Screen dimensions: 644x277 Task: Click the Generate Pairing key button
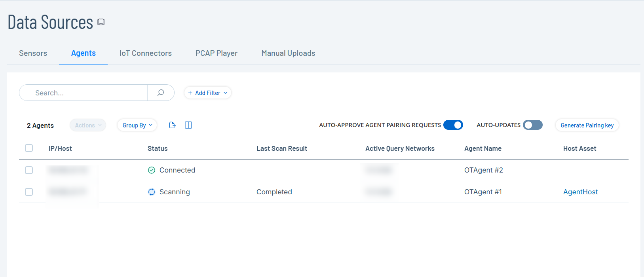(587, 125)
